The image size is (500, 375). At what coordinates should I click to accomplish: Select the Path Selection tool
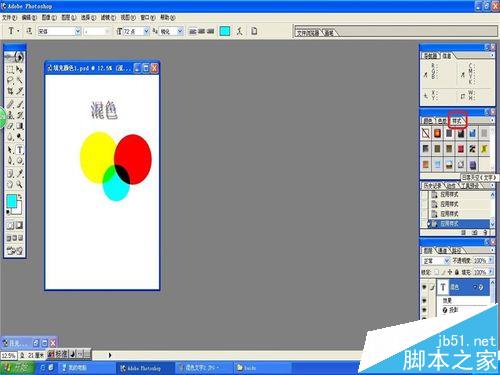[10, 150]
